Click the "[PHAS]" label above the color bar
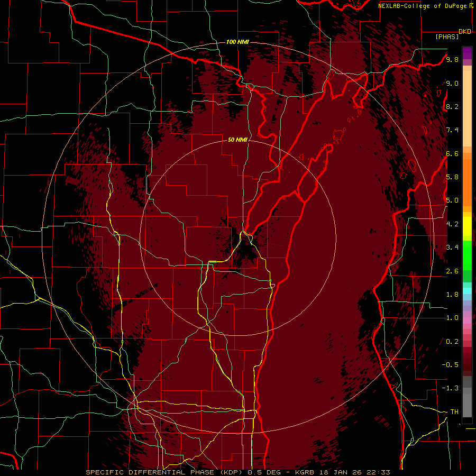Screen dimensions: 476x476 click(x=447, y=36)
